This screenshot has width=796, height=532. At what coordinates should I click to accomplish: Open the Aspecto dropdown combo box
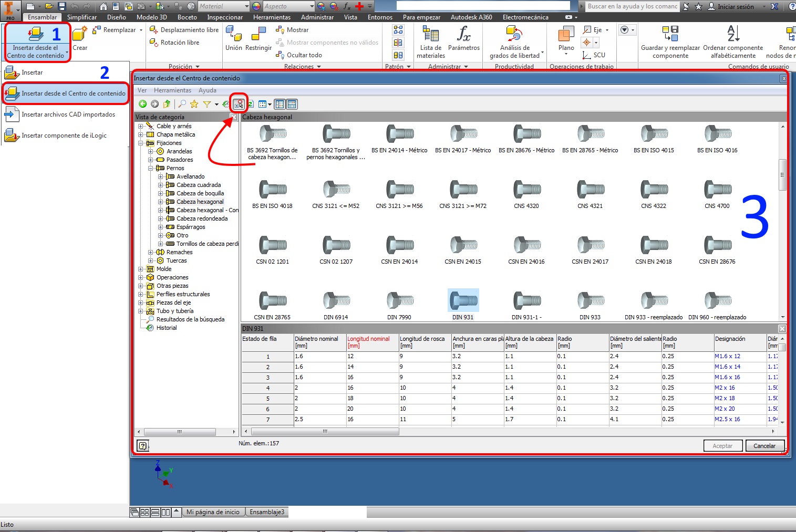[289, 6]
